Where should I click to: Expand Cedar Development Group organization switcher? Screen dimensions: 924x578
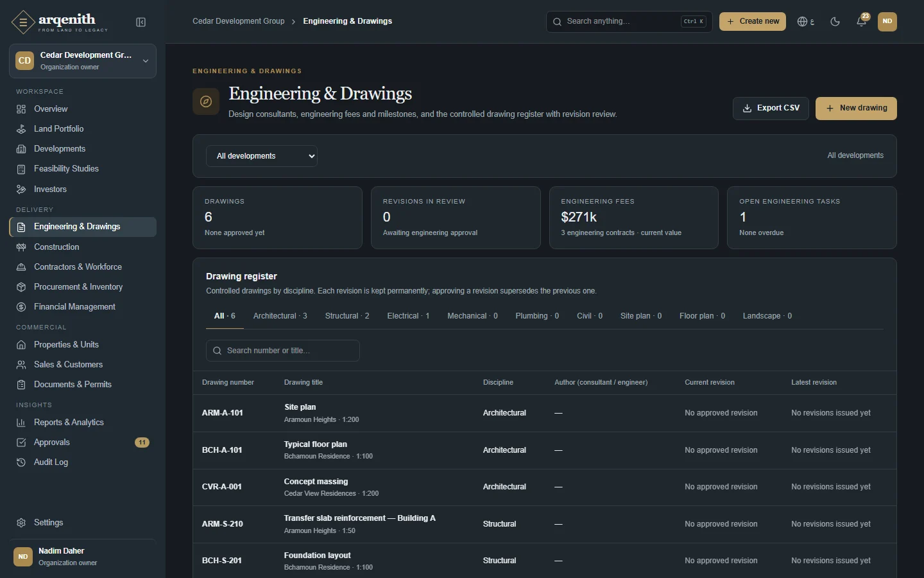tap(83, 61)
